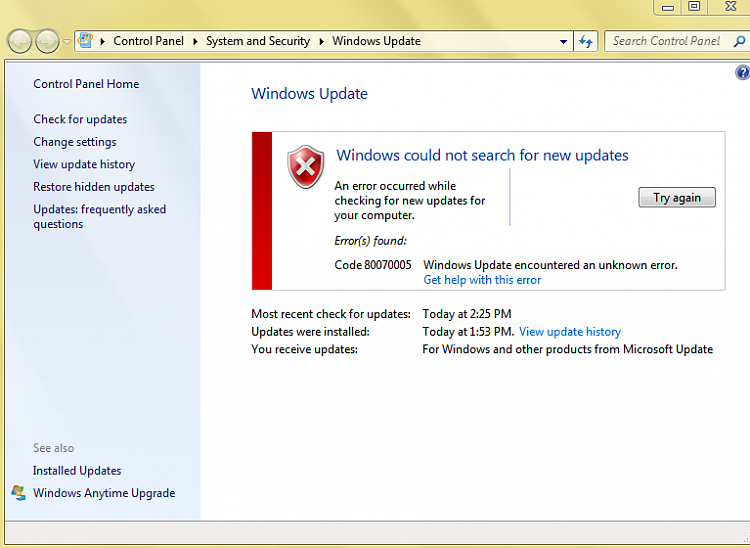Select Control Panel breadcrumb
Image resolution: width=750 pixels, height=548 pixels.
(148, 41)
